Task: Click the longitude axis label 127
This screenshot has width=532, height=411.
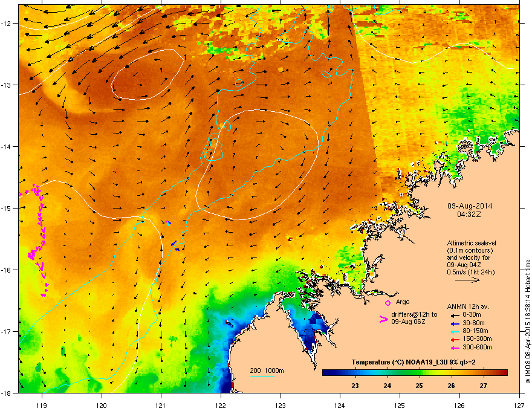Action: click(519, 406)
